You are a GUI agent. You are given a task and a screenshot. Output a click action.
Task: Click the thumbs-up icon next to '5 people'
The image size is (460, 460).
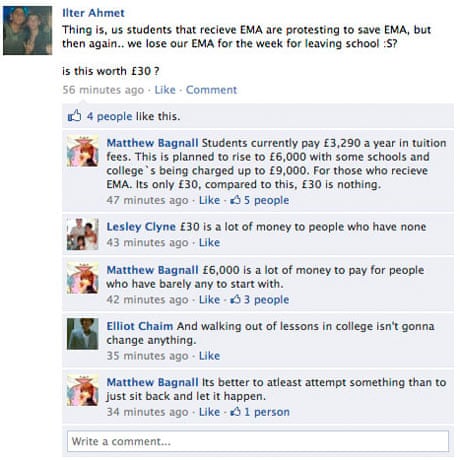(235, 200)
